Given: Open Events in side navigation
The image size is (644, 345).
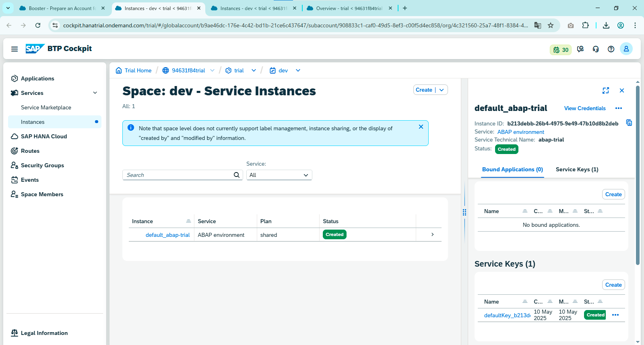Looking at the screenshot, I should click(x=30, y=180).
